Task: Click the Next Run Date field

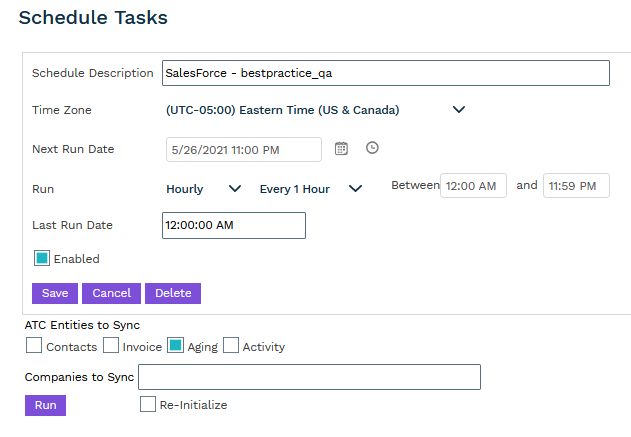Action: pyautogui.click(x=243, y=149)
